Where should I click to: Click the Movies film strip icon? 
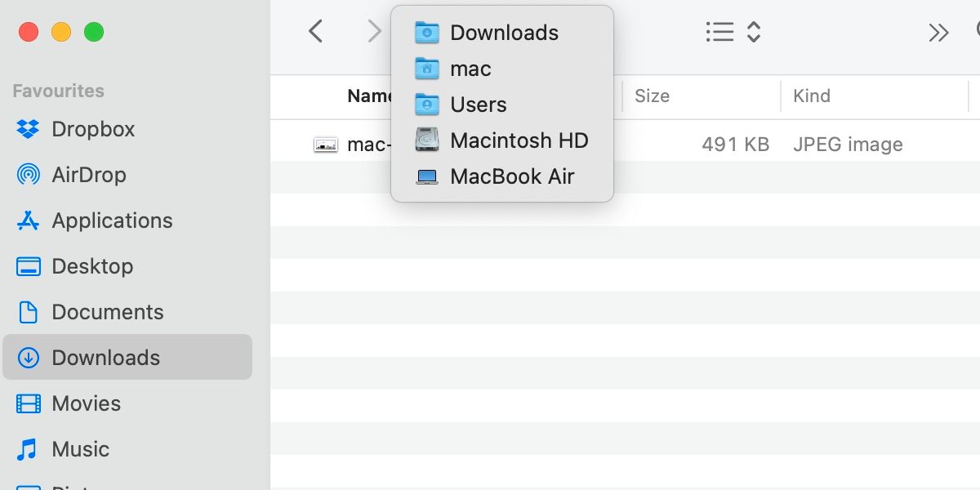(x=28, y=403)
